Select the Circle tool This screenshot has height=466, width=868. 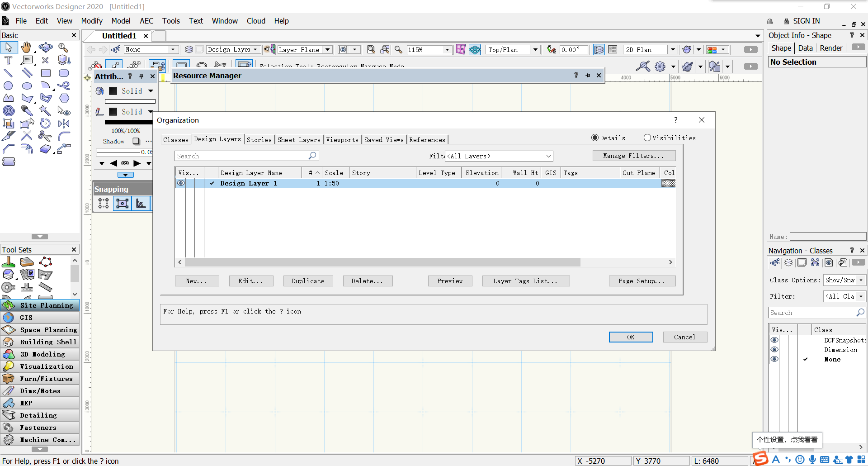pos(9,86)
